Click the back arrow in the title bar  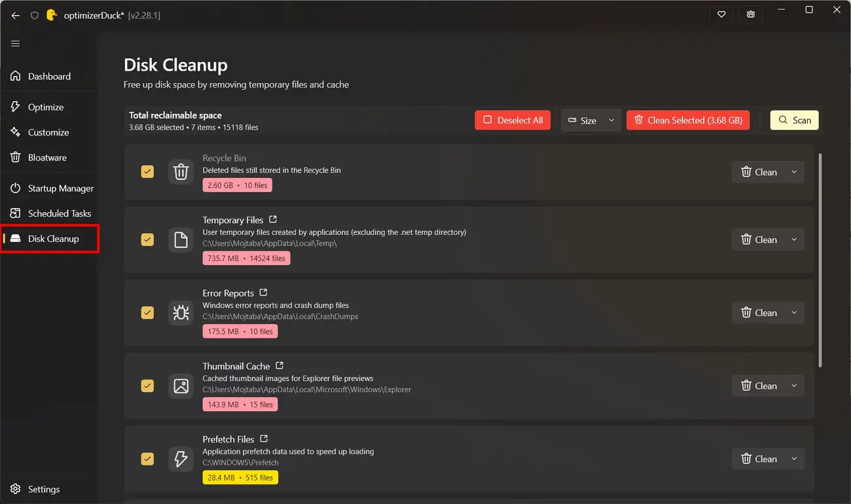coord(16,15)
